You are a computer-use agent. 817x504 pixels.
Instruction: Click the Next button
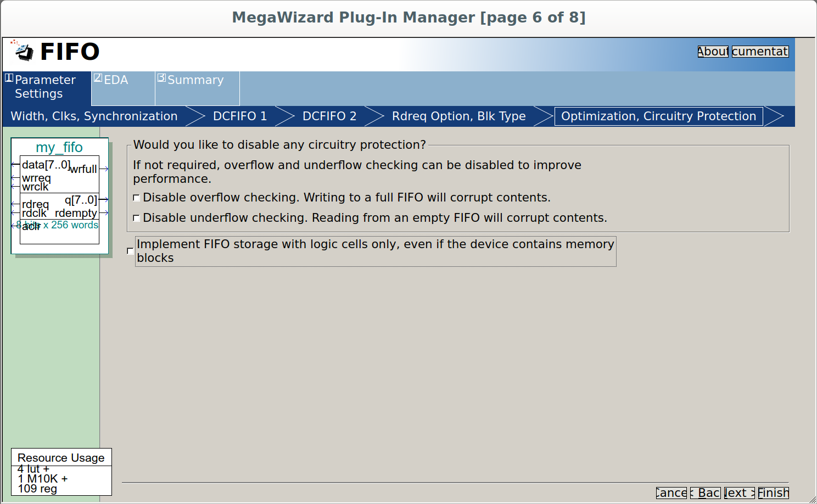click(x=739, y=493)
